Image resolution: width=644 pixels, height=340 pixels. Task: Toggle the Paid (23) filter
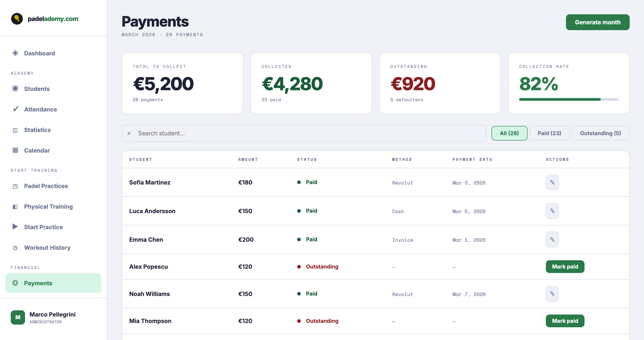click(549, 133)
